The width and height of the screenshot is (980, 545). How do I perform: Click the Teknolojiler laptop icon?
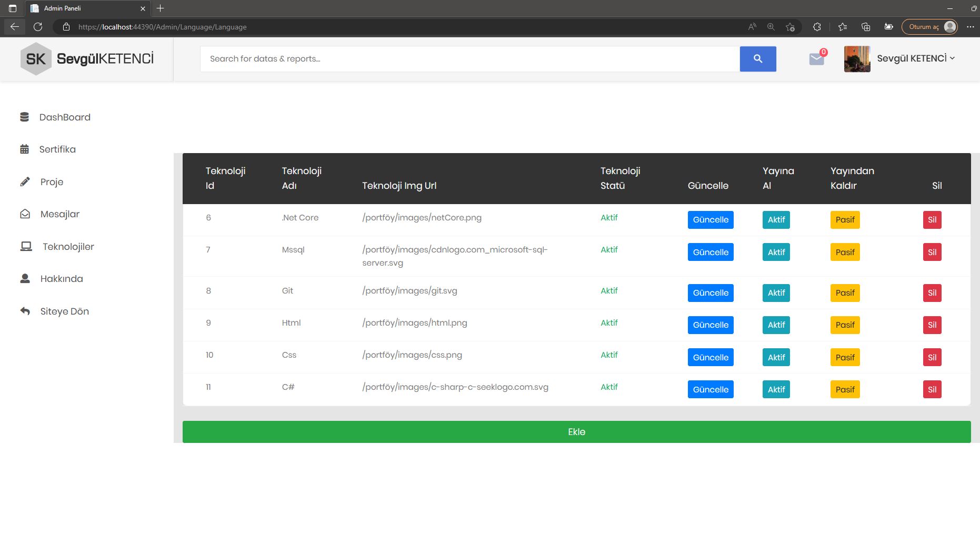[x=26, y=246]
